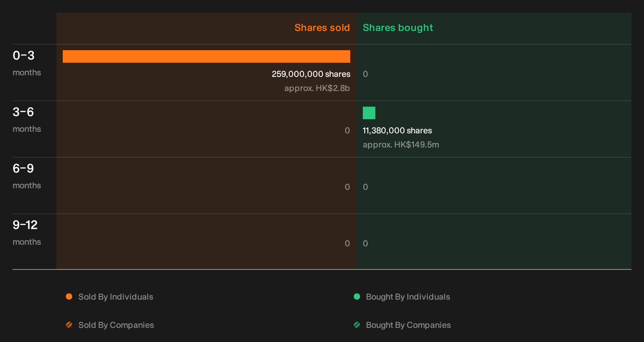Image resolution: width=644 pixels, height=342 pixels.
Task: Click the Bought By Companies legend label
Action: point(408,325)
